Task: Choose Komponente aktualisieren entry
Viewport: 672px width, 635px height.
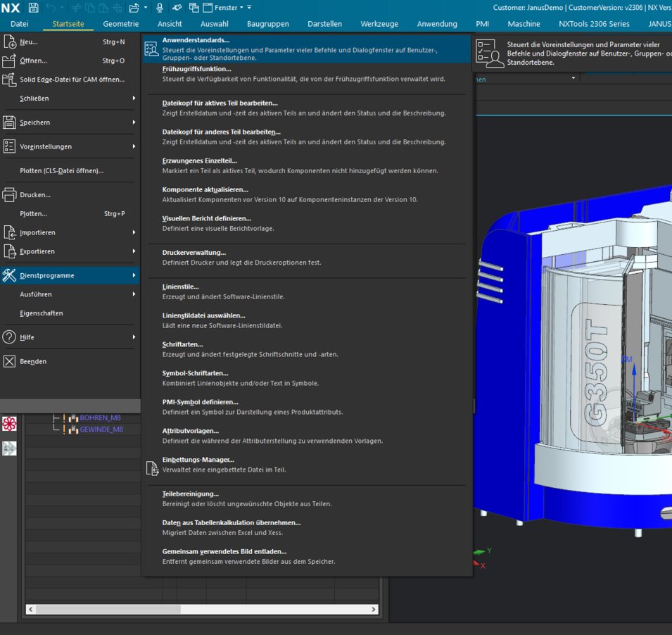Action: click(306, 195)
